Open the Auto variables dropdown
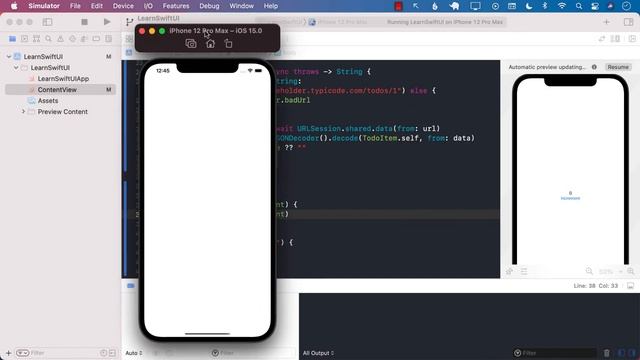The height and width of the screenshot is (360, 640). pyautogui.click(x=133, y=353)
